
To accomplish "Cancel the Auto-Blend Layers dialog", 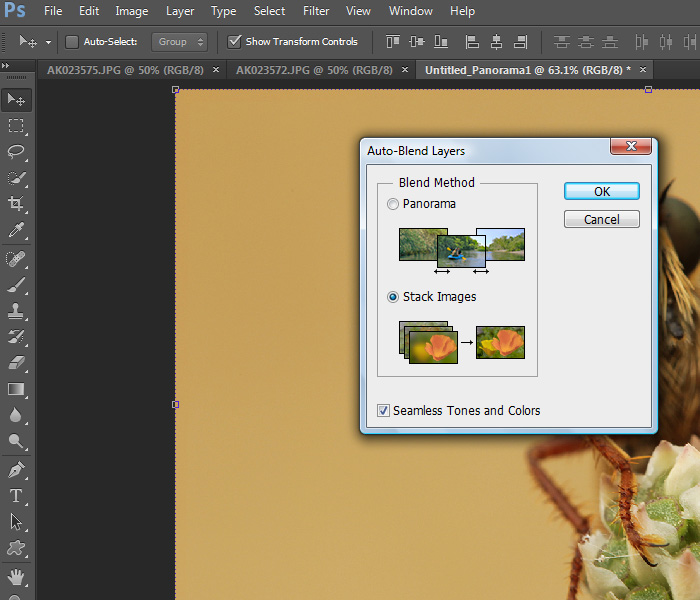I will (601, 219).
